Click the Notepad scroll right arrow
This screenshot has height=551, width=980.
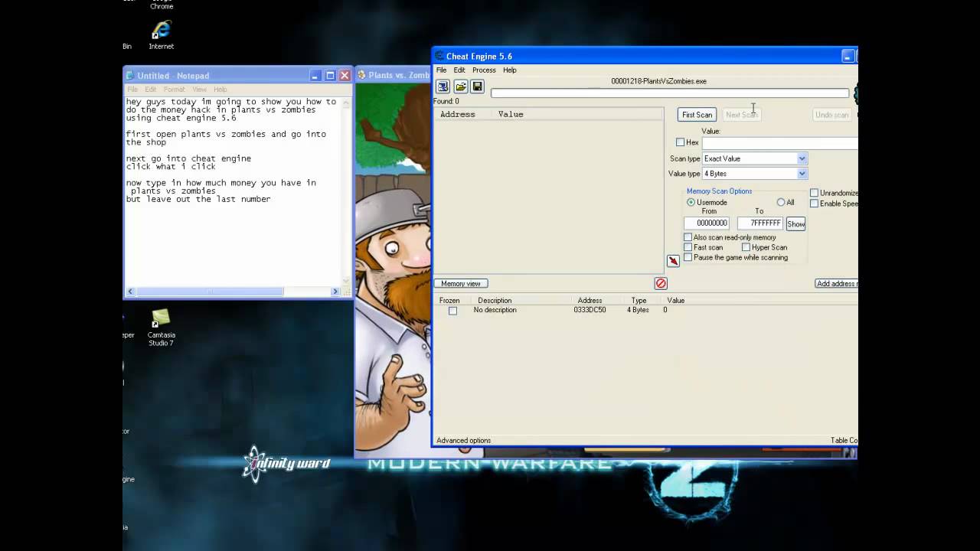[335, 292]
